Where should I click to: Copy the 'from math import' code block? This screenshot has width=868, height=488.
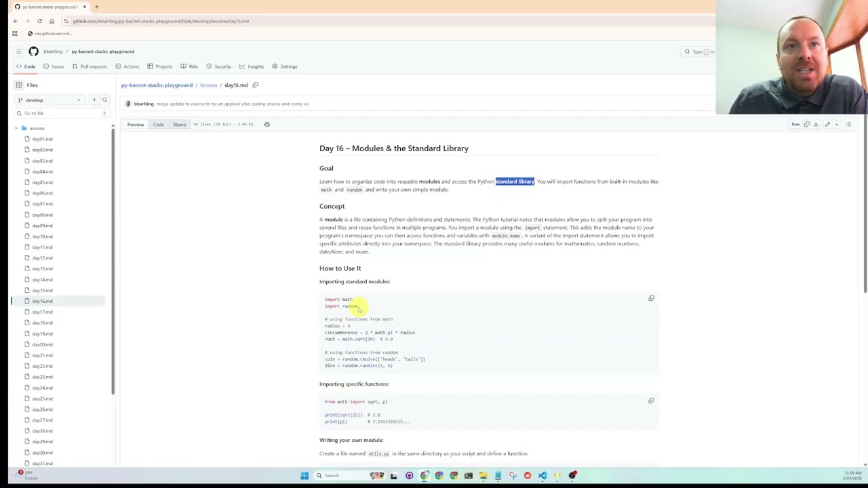click(651, 401)
